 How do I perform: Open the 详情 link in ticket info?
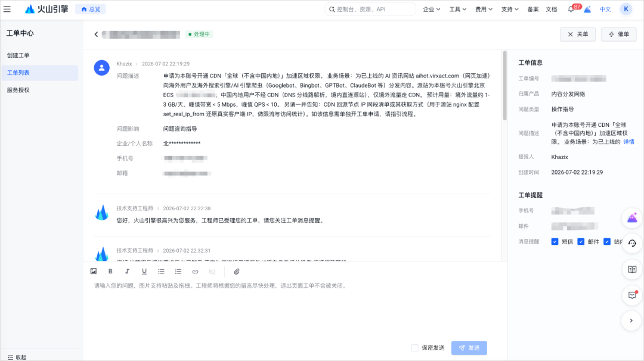pos(629,142)
